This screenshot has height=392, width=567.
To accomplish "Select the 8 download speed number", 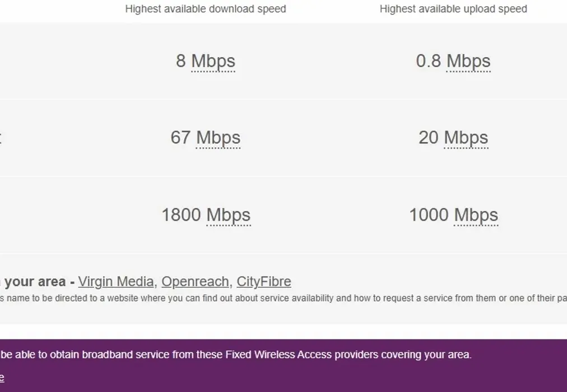I will tap(181, 60).
